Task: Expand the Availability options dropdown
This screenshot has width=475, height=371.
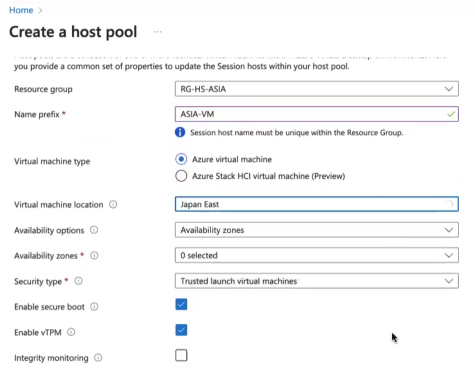Action: point(316,230)
